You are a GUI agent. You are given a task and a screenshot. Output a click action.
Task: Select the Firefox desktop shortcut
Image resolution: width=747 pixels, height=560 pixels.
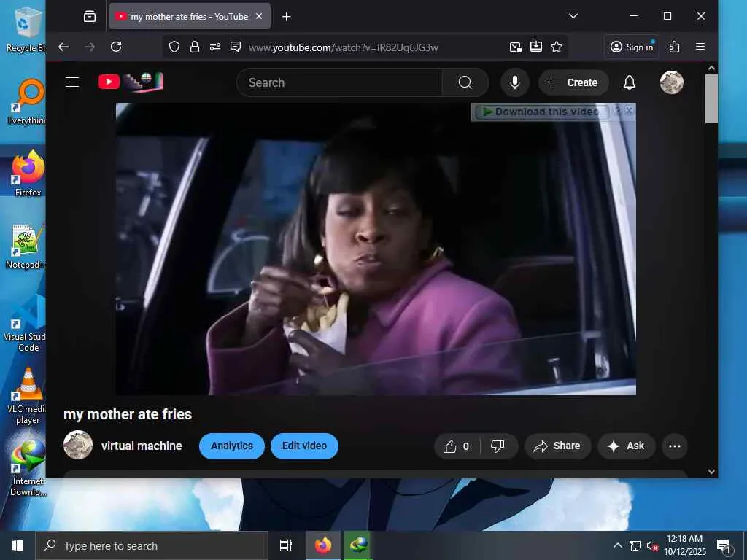pos(28,173)
